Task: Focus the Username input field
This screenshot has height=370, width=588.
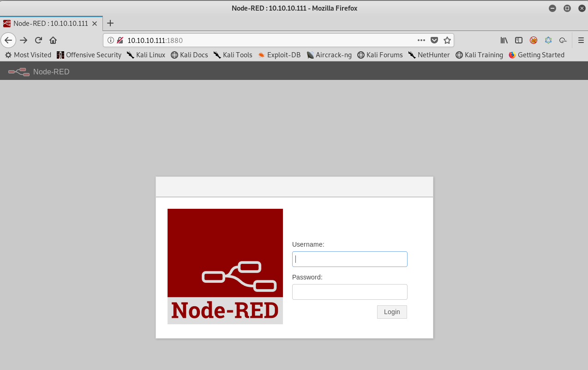Action: (x=349, y=259)
